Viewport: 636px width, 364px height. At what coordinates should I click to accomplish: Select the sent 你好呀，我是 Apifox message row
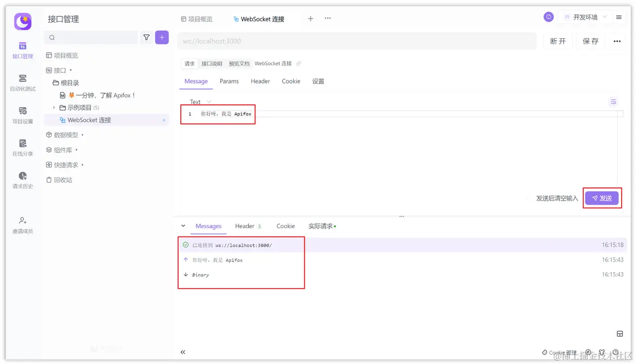403,260
